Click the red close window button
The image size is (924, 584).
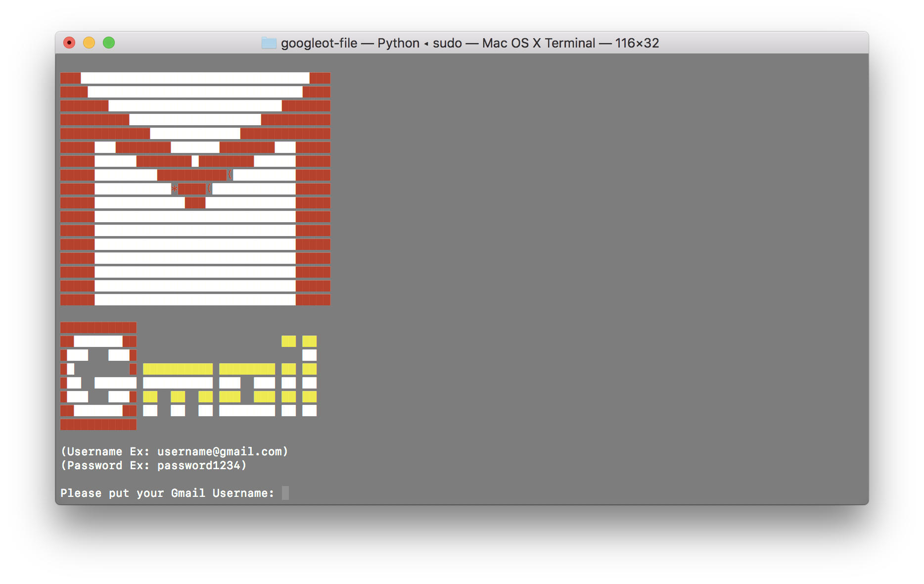click(69, 43)
